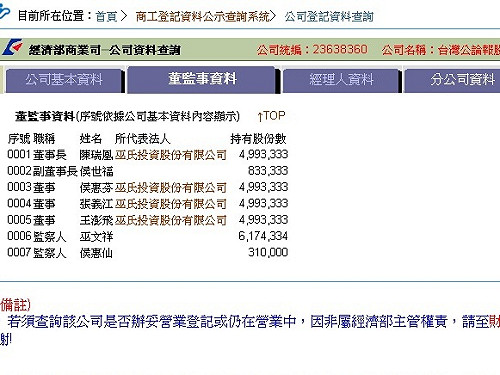The height and width of the screenshot is (375, 500).
Task: Click the 姓名 column header
Action: click(91, 139)
